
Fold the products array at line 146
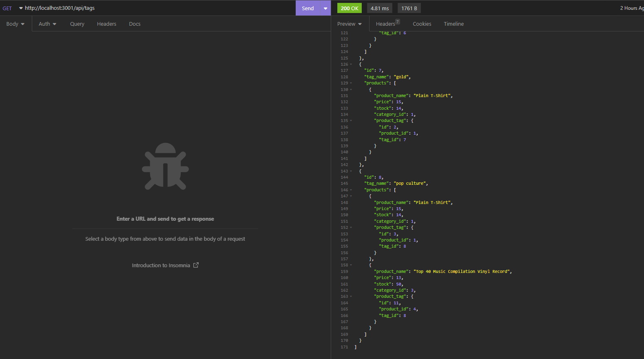coord(351,190)
